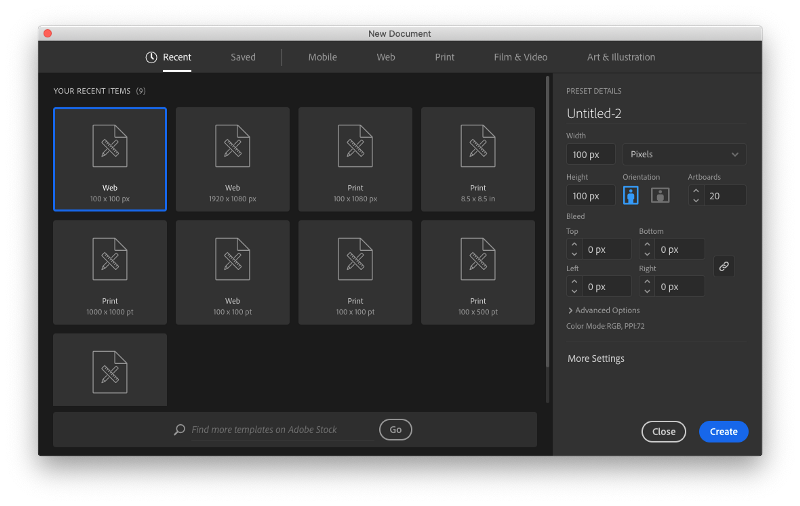Click the Bottom bleed input field
800x506 pixels.
pos(680,249)
